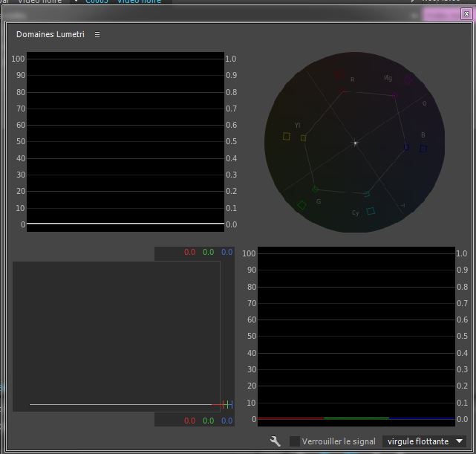Click the Verrouiller le signal label

339,441
